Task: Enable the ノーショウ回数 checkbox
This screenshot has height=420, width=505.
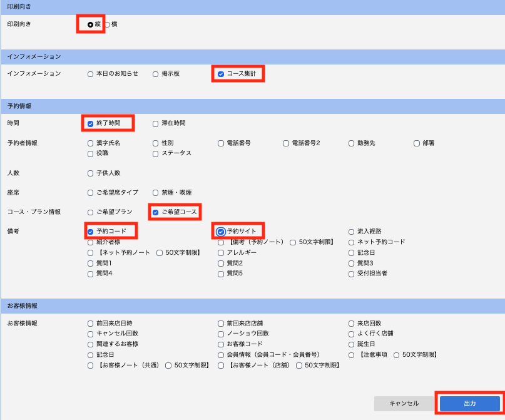Action: (221, 334)
